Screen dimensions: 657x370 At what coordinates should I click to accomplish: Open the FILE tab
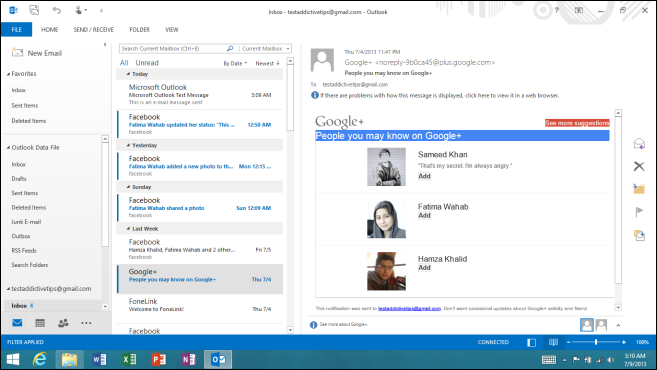pyautogui.click(x=16, y=29)
